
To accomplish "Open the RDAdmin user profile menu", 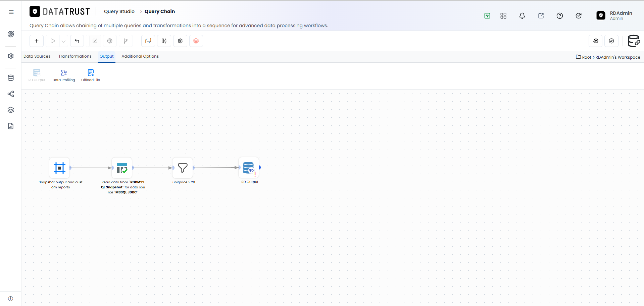I will point(614,15).
